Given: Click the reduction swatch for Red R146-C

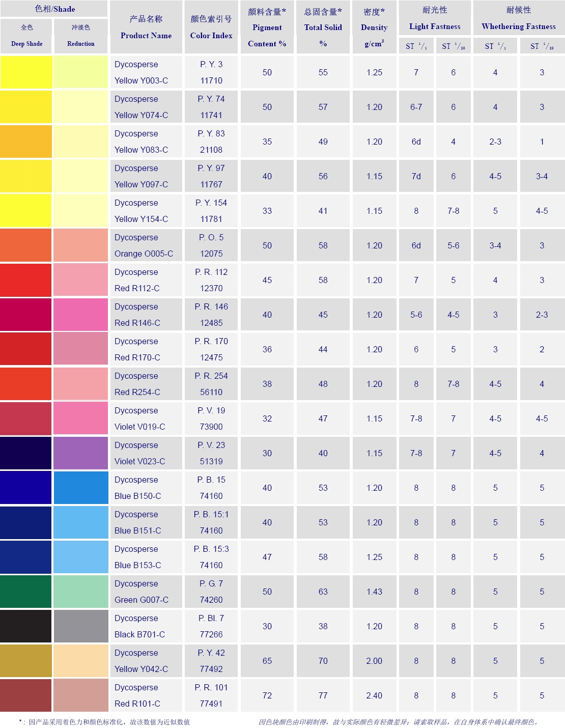Looking at the screenshot, I should pyautogui.click(x=80, y=315).
